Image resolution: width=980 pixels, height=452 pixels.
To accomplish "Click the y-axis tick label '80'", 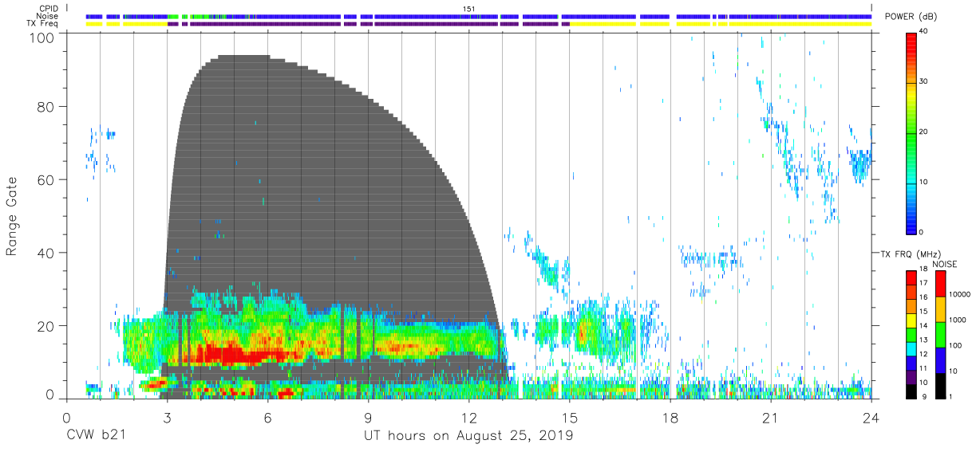I will (x=47, y=107).
